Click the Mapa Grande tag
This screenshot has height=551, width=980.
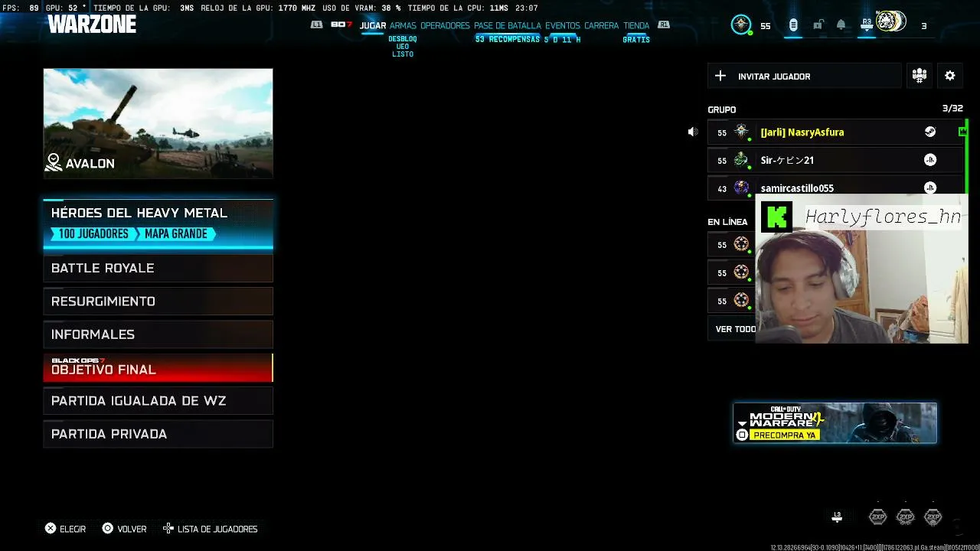pos(176,234)
